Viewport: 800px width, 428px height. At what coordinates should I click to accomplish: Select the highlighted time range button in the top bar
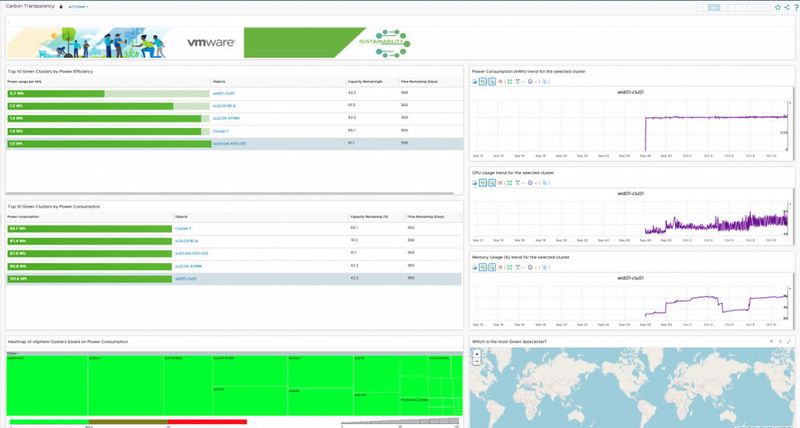tap(714, 7)
